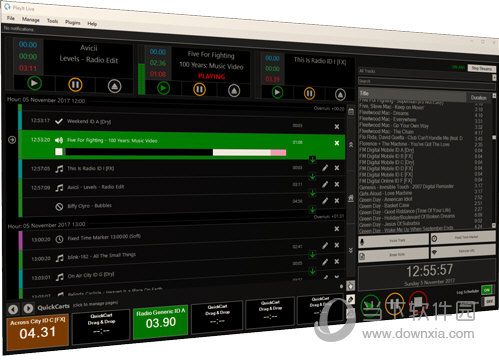Open the Plugins menu

pyautogui.click(x=73, y=22)
